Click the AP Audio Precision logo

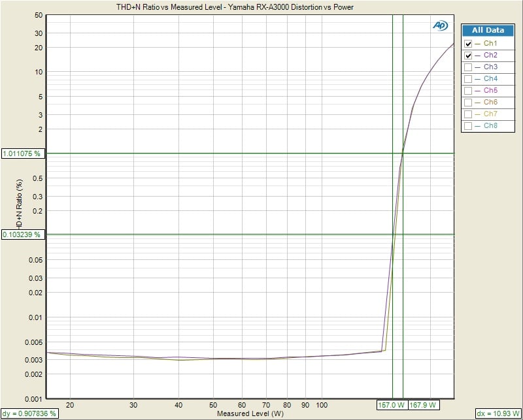(x=439, y=25)
